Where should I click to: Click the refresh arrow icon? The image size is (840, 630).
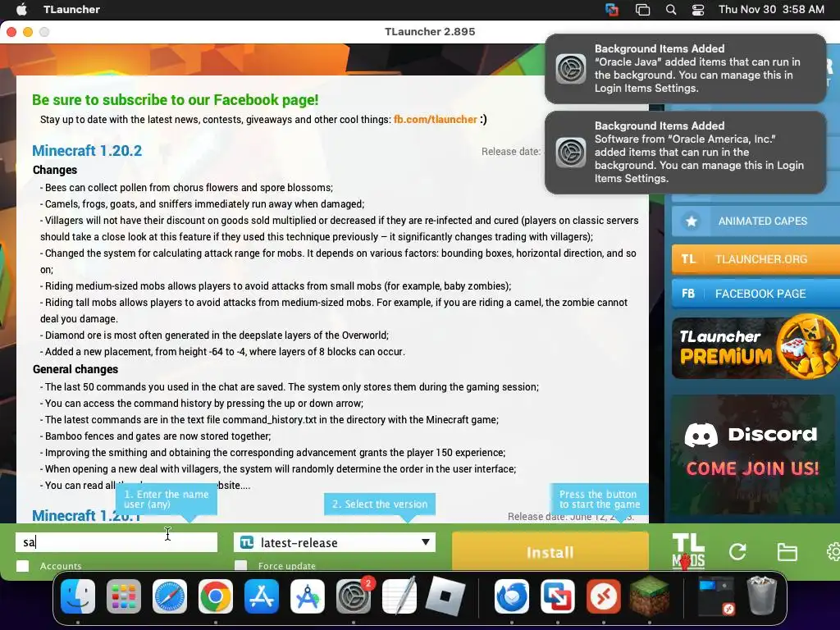[737, 552]
